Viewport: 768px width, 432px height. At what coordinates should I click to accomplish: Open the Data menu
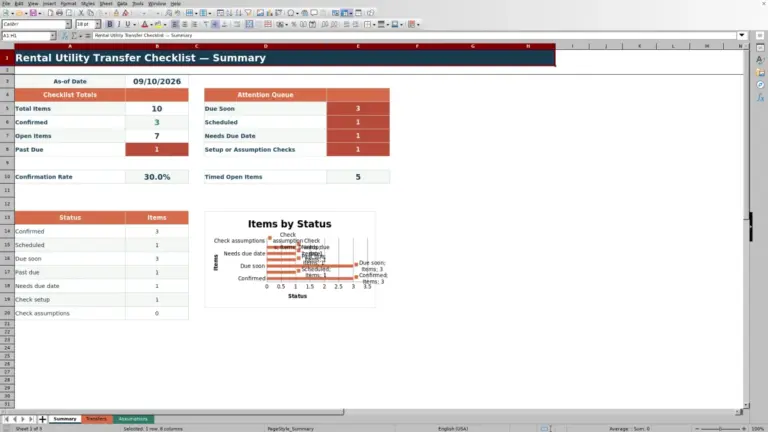point(122,3)
